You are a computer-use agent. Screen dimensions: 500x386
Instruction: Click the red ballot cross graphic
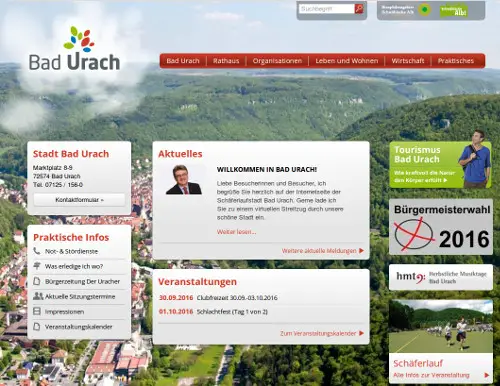[x=414, y=235]
